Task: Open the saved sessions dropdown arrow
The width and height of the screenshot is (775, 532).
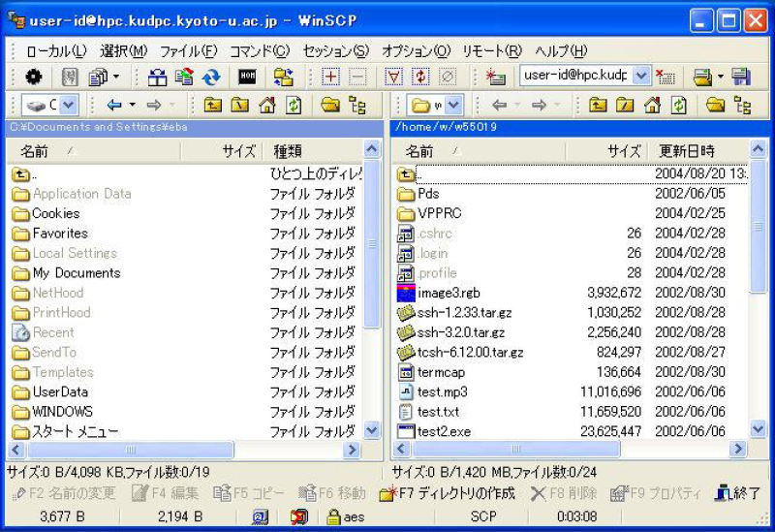Action: (x=720, y=77)
